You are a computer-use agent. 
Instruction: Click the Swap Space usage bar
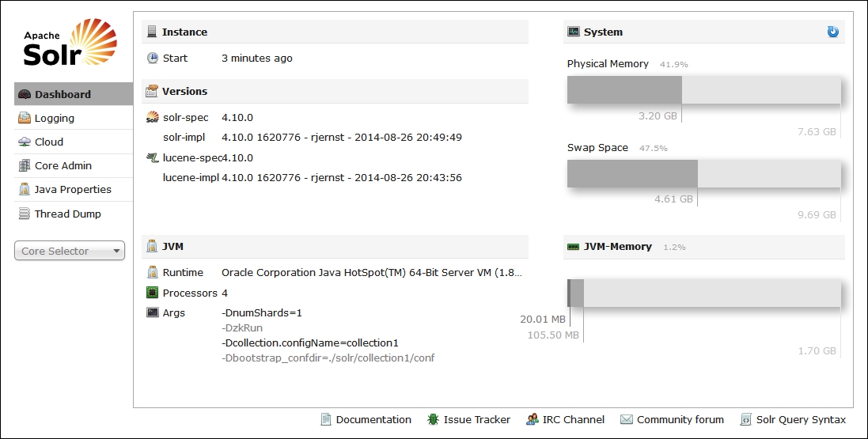pyautogui.click(x=704, y=173)
